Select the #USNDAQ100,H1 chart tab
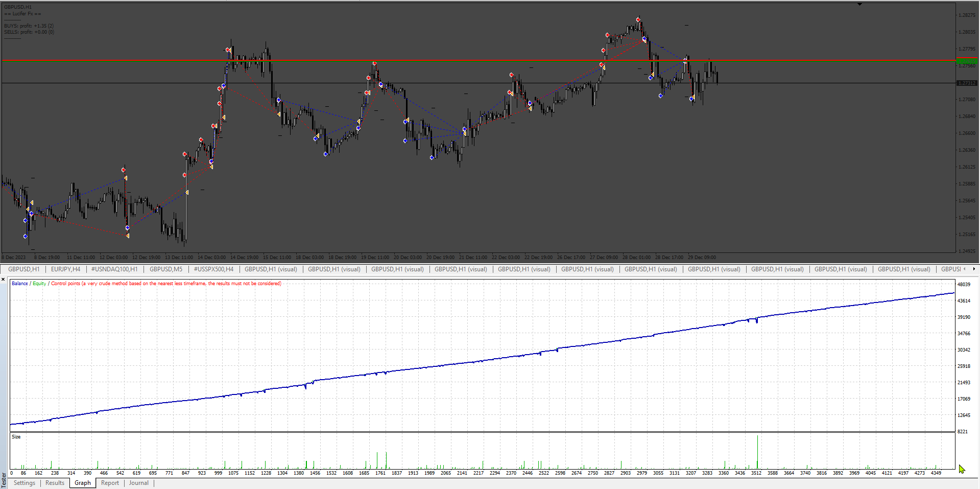 pos(114,269)
